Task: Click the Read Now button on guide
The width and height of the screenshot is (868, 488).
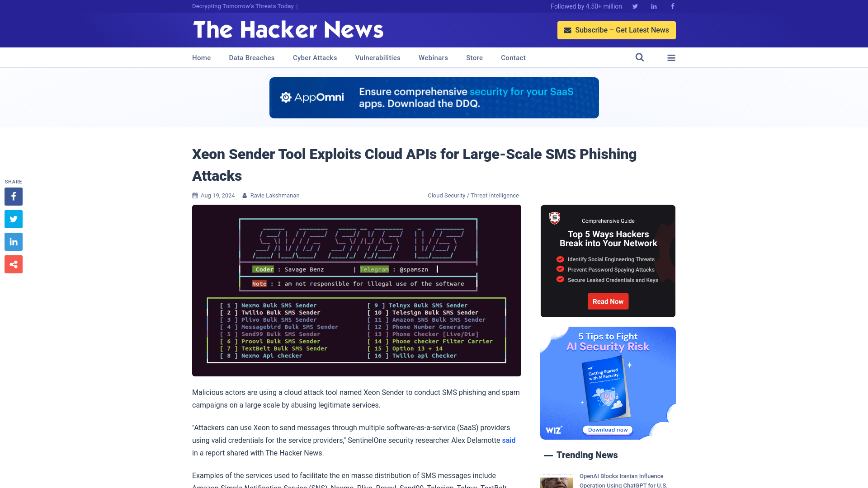Action: tap(608, 301)
